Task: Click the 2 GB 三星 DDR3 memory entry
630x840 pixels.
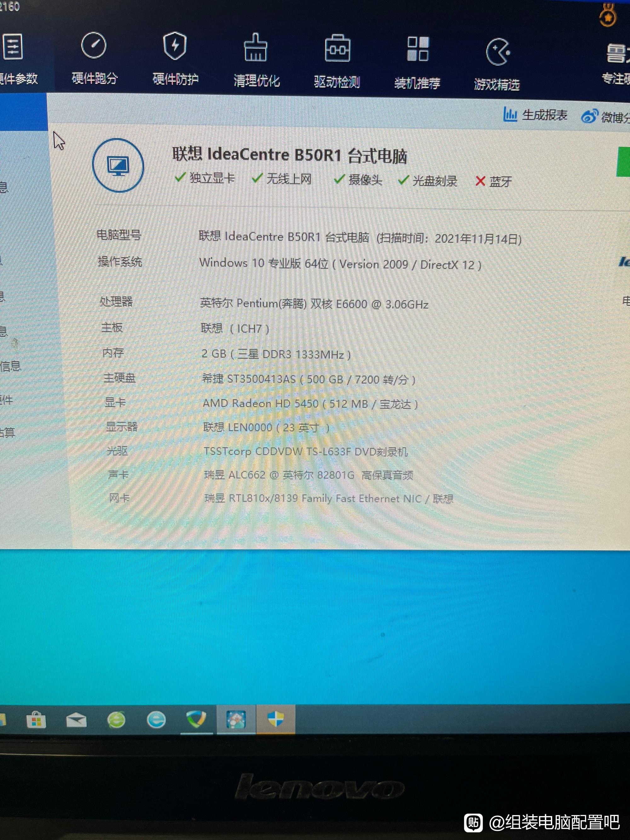Action: 276,354
